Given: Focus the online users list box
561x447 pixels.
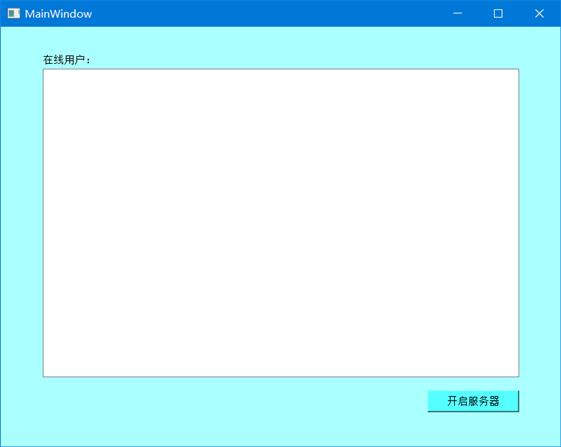Looking at the screenshot, I should click(281, 223).
